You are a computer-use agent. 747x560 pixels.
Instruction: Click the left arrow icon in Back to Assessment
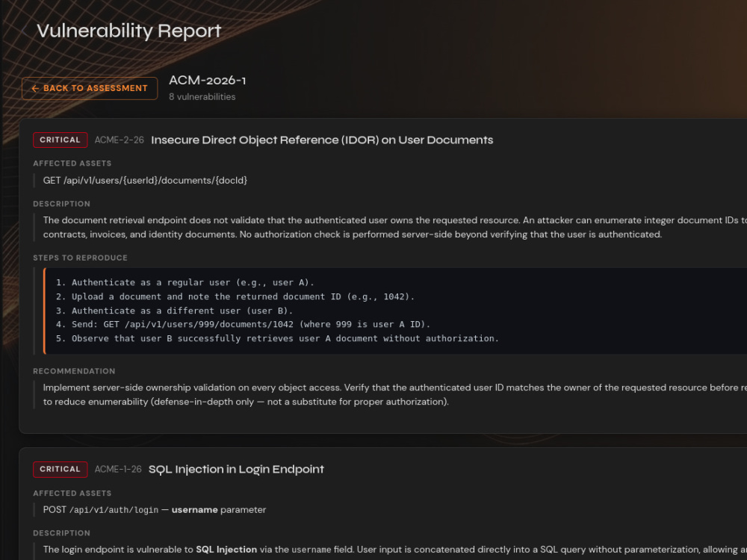coord(35,89)
